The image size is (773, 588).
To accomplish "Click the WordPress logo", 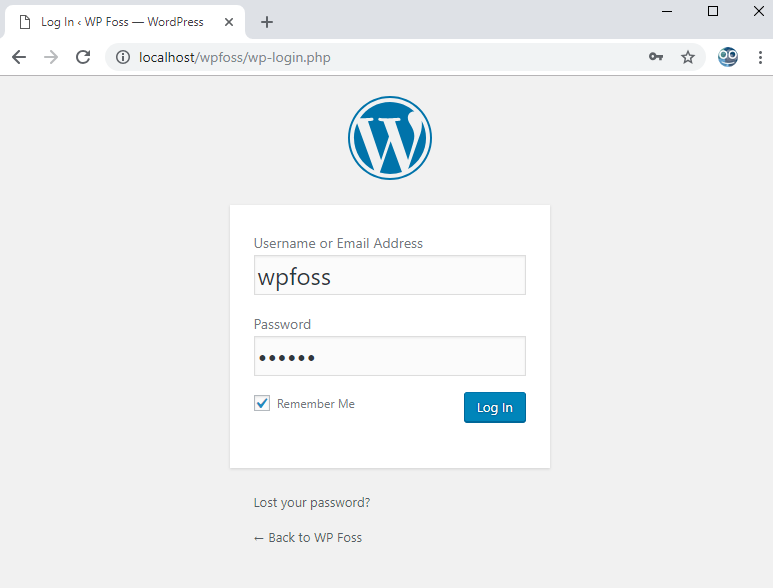I will 389,138.
